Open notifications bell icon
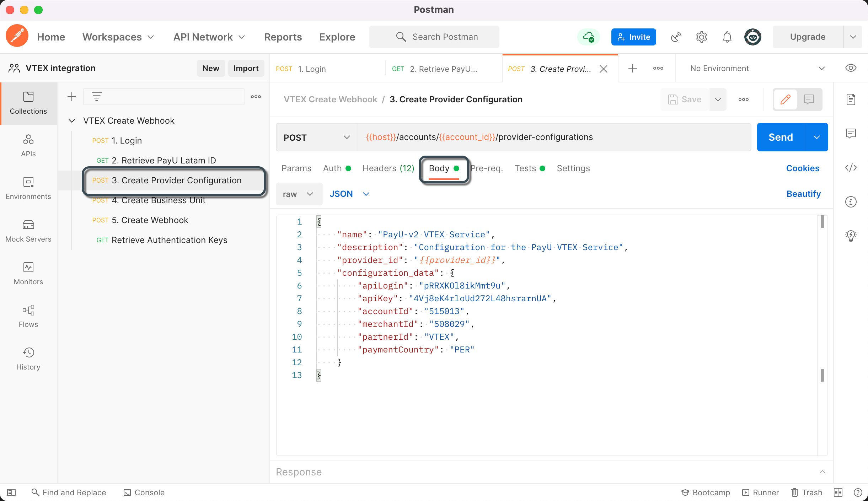 click(x=727, y=37)
